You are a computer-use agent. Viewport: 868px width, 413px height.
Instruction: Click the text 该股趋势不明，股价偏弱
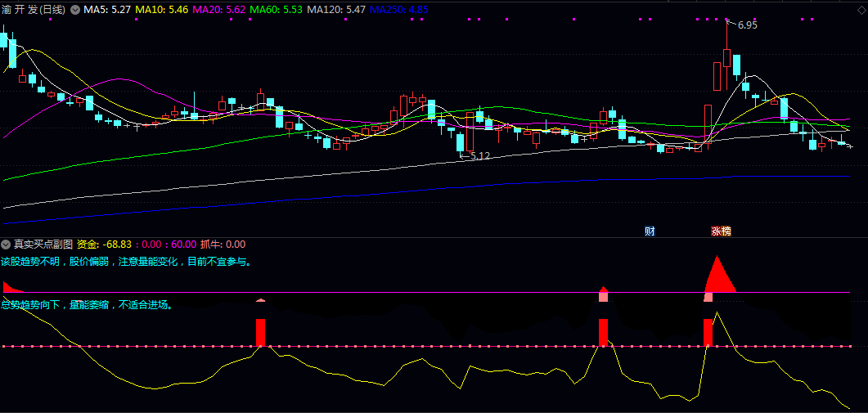[56, 262]
